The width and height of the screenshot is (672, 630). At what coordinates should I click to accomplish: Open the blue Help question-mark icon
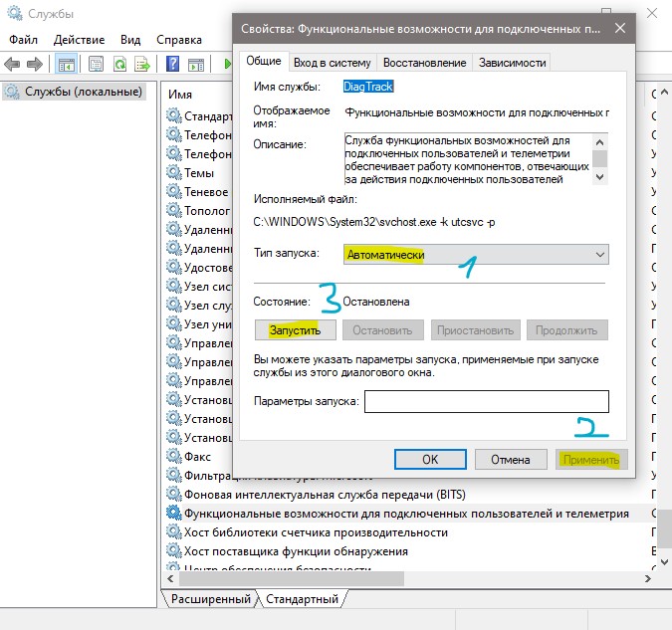172,65
